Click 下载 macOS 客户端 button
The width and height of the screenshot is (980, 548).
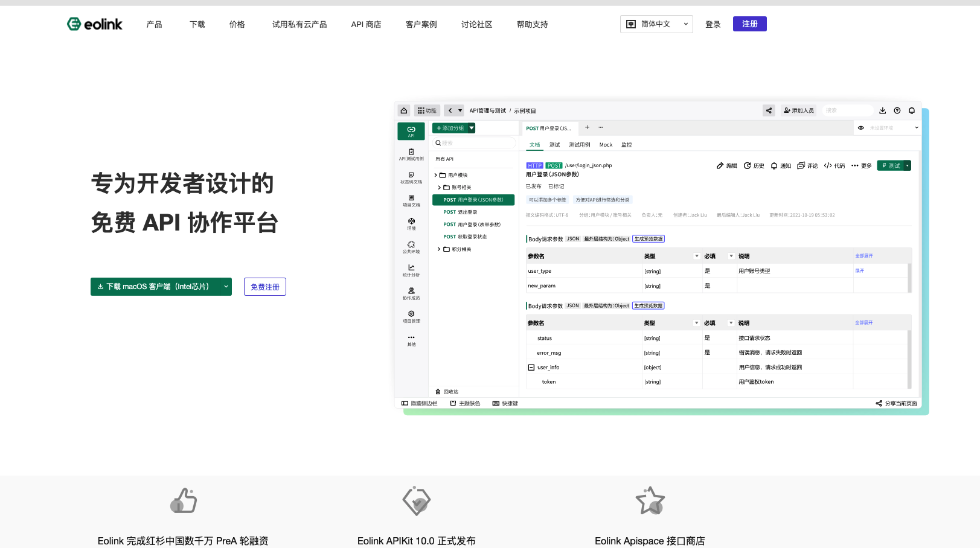[155, 287]
